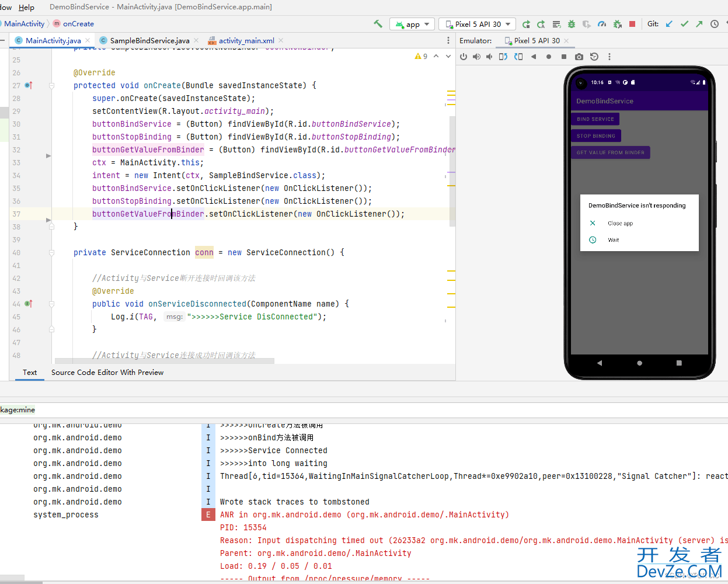This screenshot has width=728, height=584.
Task: Close SampleBindService.java tab
Action: pyautogui.click(x=196, y=40)
